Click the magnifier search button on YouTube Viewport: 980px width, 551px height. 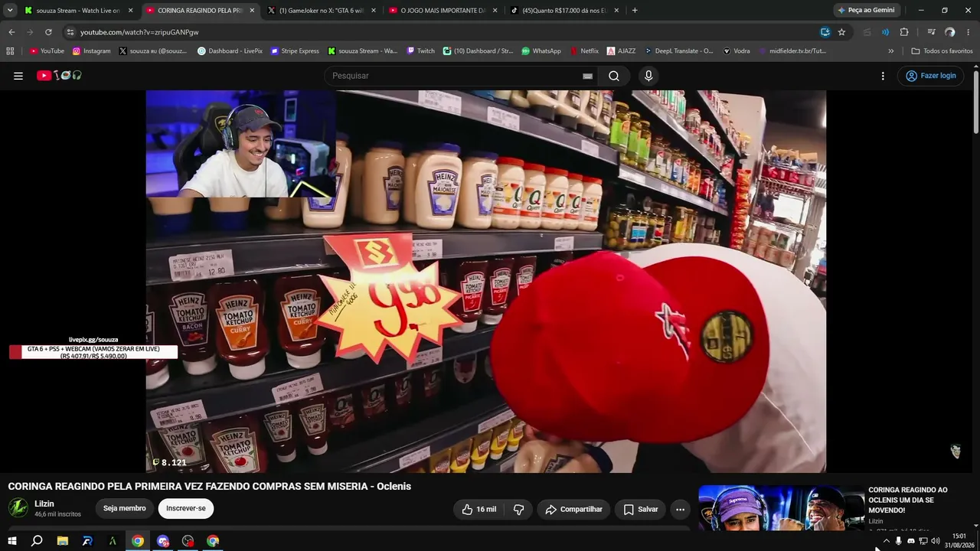614,76
